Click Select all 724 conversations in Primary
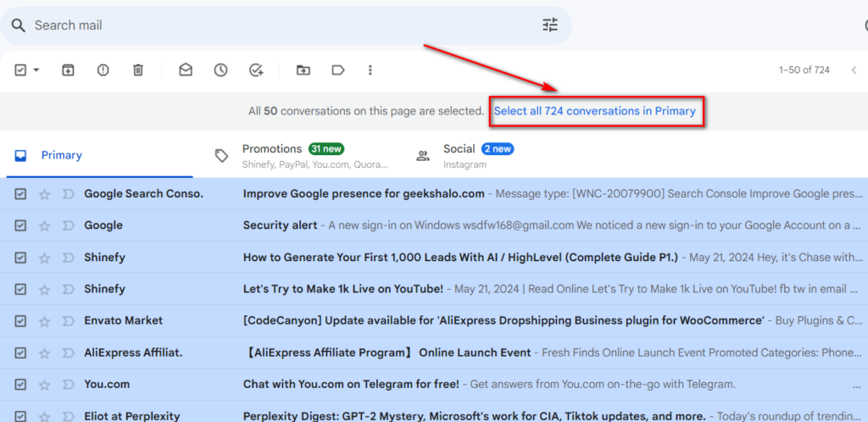The height and width of the screenshot is (422, 868). pos(594,111)
